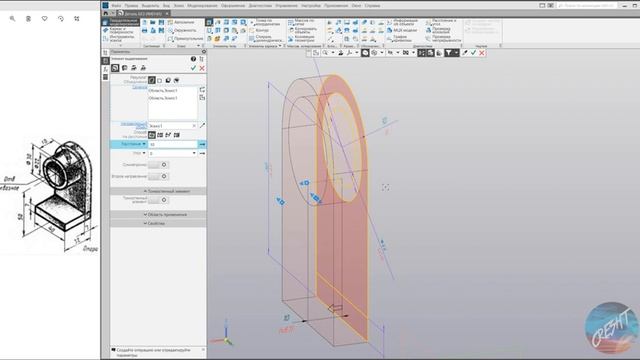Click the distance value input field

tap(173, 144)
